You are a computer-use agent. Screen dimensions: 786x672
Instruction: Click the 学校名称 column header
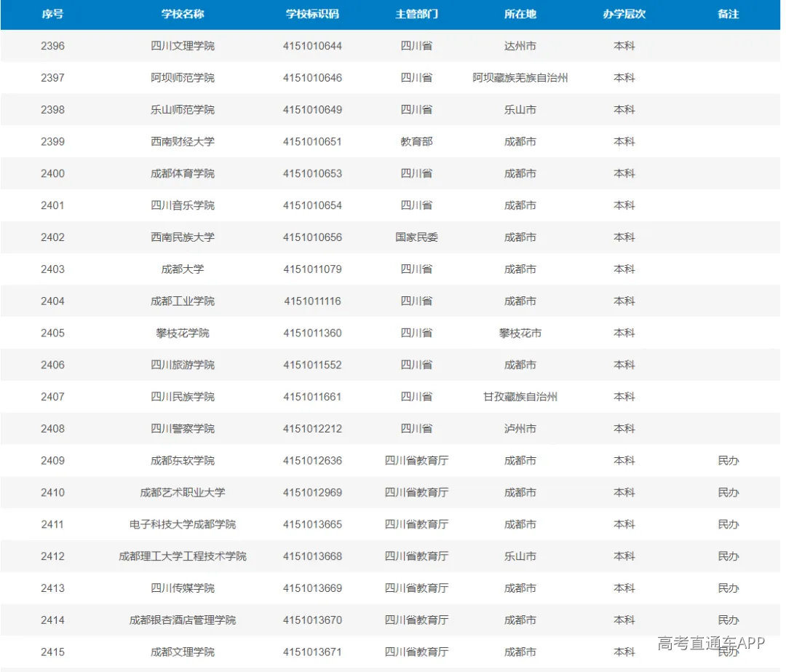click(183, 14)
